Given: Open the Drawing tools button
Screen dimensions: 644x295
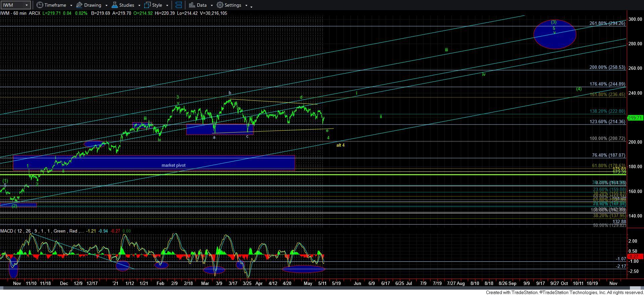Looking at the screenshot, I should point(89,5).
